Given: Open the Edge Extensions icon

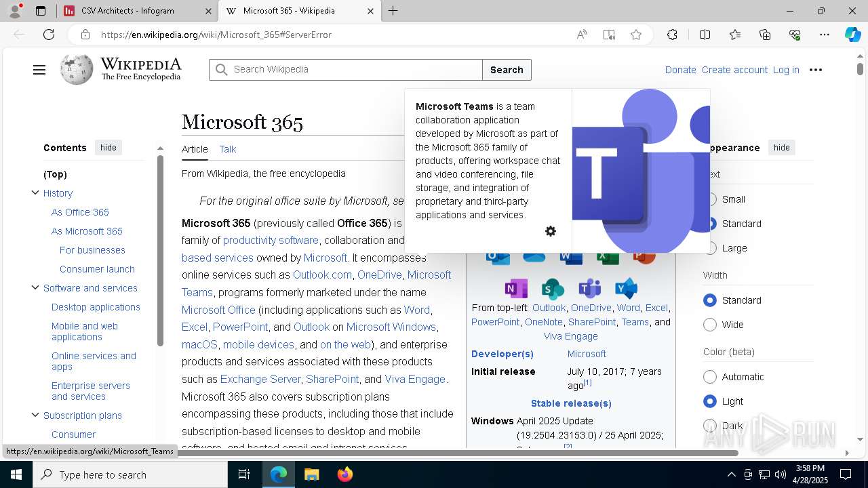Looking at the screenshot, I should coord(672,35).
